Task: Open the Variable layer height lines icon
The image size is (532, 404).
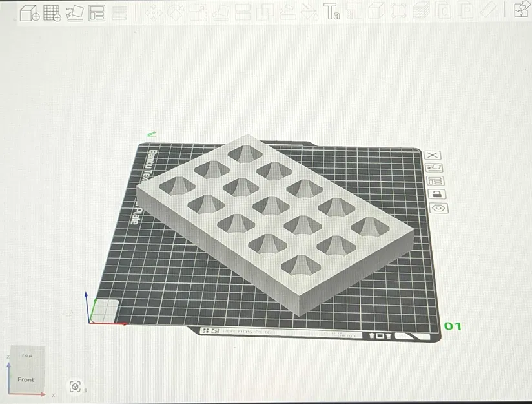Action: 119,13
